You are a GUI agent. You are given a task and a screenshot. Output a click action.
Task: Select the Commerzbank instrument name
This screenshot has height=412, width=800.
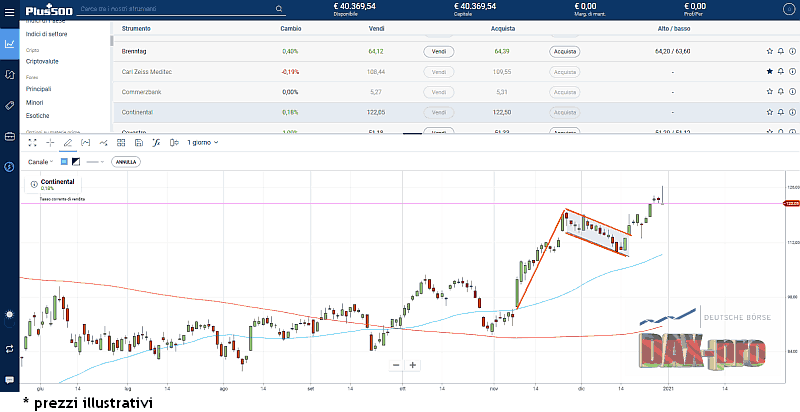[140, 92]
